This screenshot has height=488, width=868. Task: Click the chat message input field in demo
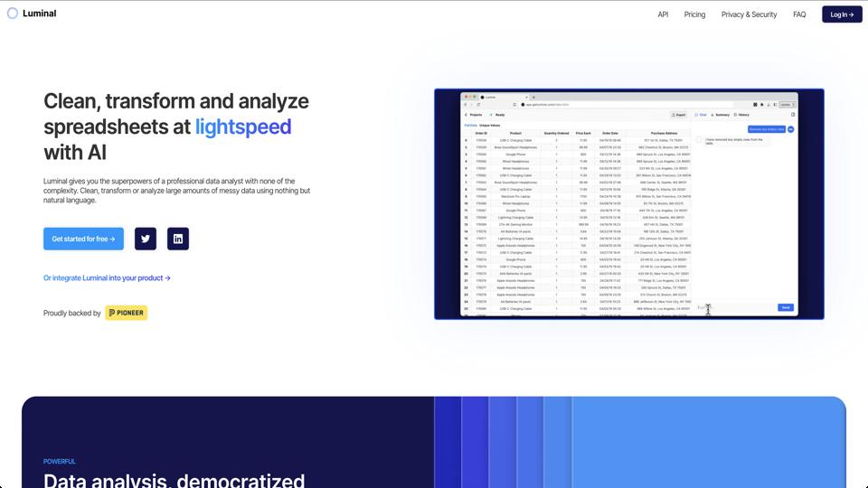click(x=734, y=307)
